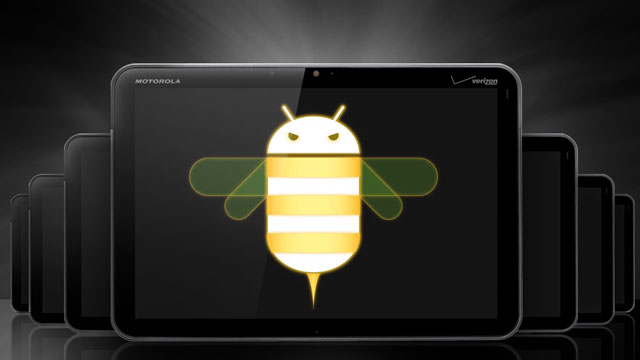
Task: Click the Verizon logo on tablet bezel
Action: [x=475, y=80]
